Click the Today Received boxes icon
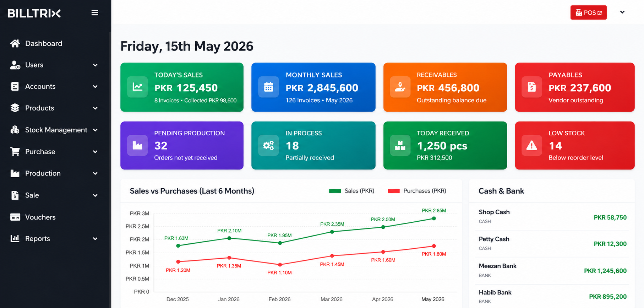Screen dimensions: 644x308 [400, 145]
